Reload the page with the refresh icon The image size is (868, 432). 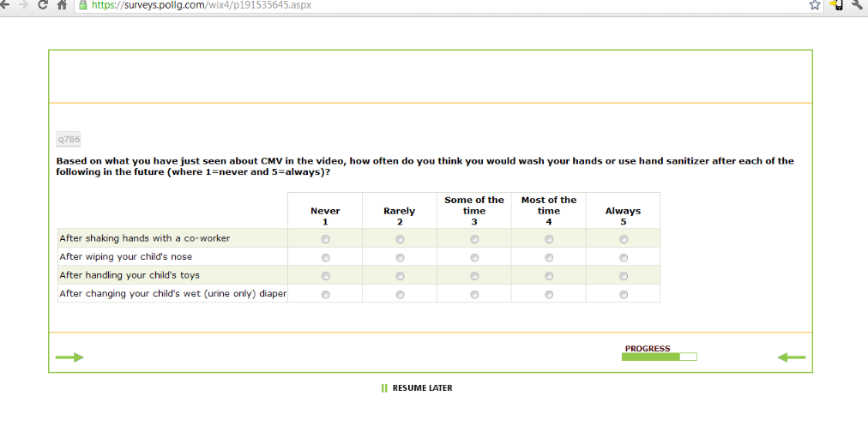[x=43, y=4]
